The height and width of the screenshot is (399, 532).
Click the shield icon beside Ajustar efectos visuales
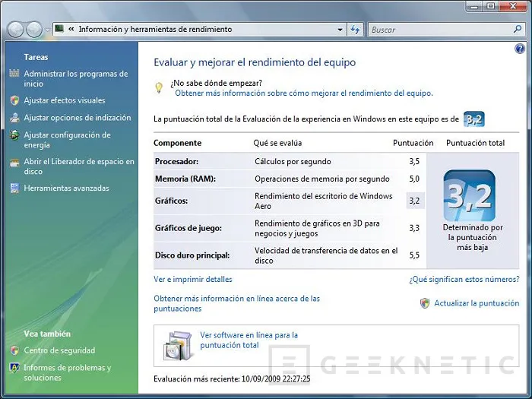(x=14, y=100)
